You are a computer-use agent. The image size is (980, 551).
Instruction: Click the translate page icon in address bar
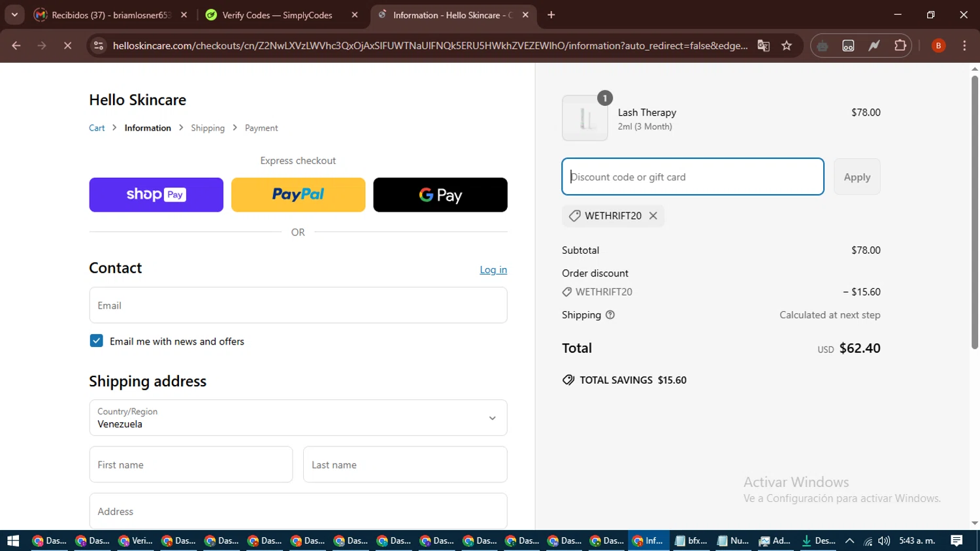[763, 46]
